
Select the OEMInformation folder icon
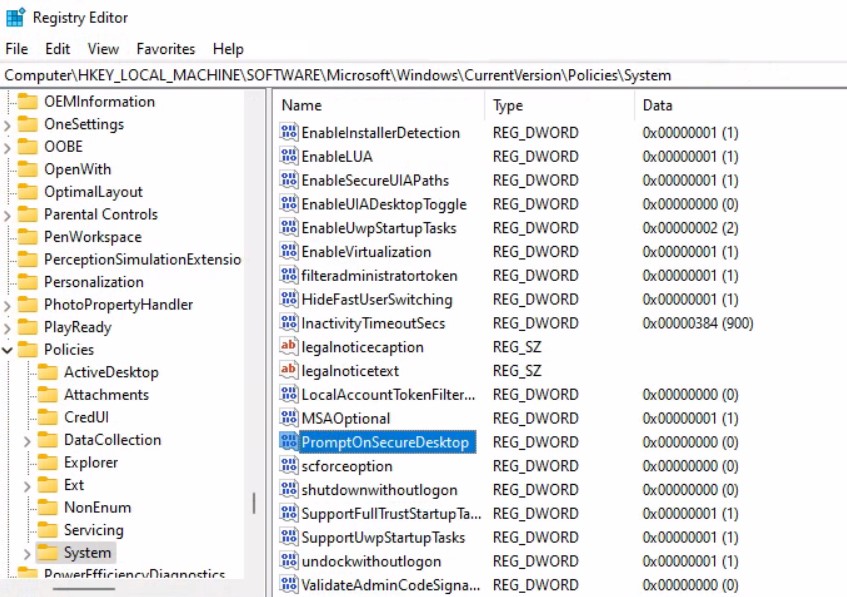point(28,102)
